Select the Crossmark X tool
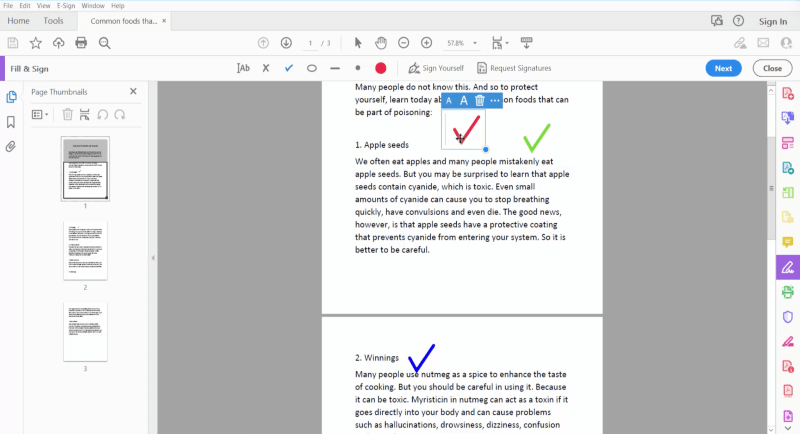This screenshot has width=800, height=434. pyautogui.click(x=266, y=68)
